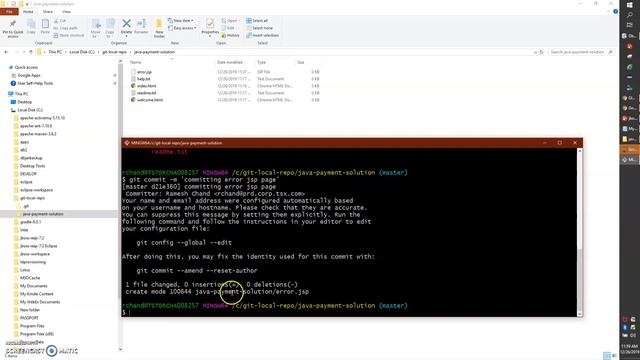Click the Copy ribbon icon
The width and height of the screenshot is (640, 360).
pos(31,24)
